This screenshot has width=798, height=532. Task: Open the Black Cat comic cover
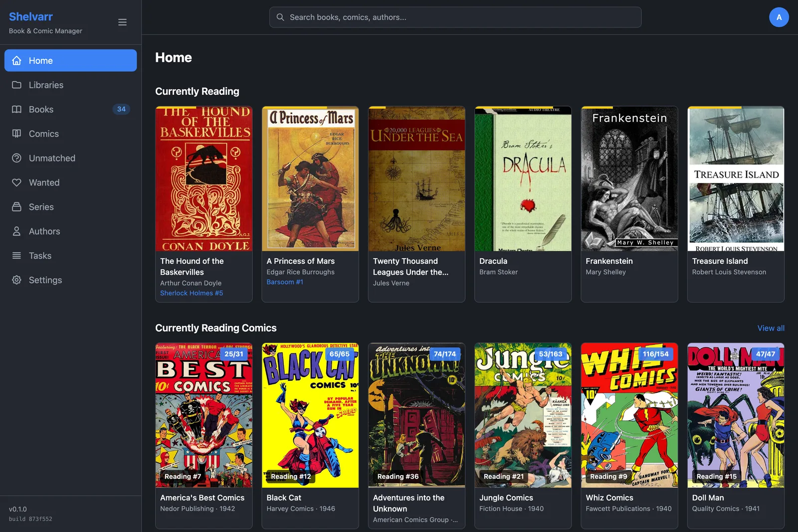(310, 415)
